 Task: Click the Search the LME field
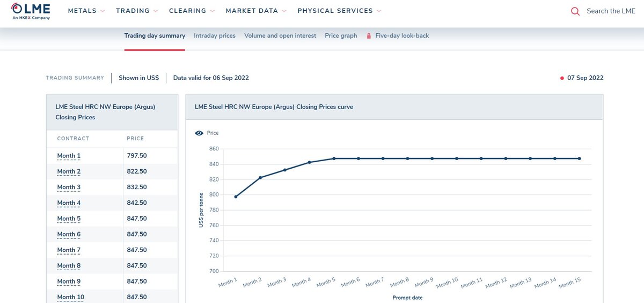click(611, 11)
